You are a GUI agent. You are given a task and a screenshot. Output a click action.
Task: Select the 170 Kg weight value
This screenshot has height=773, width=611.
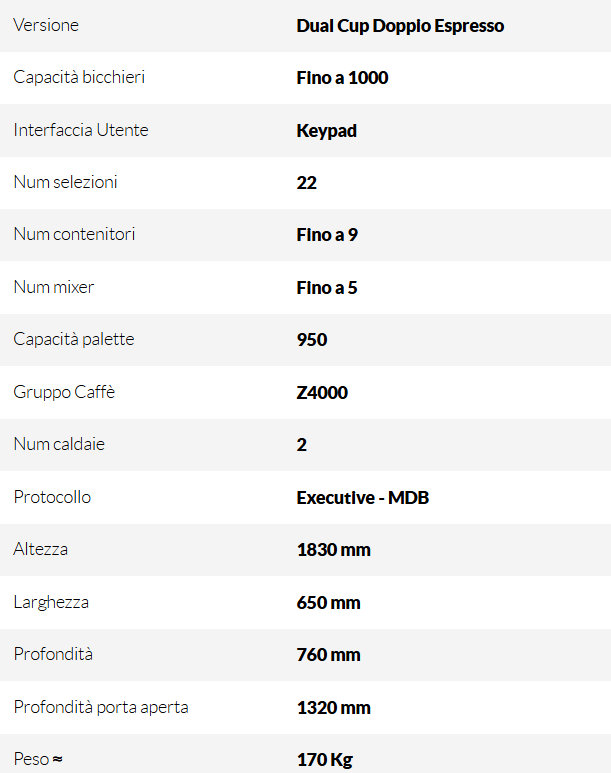point(324,760)
